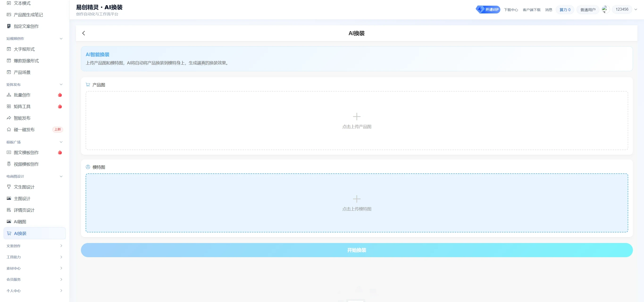Upload product image via 点击上传产品图
Screen dimensions: 644x302
[x=357, y=121]
